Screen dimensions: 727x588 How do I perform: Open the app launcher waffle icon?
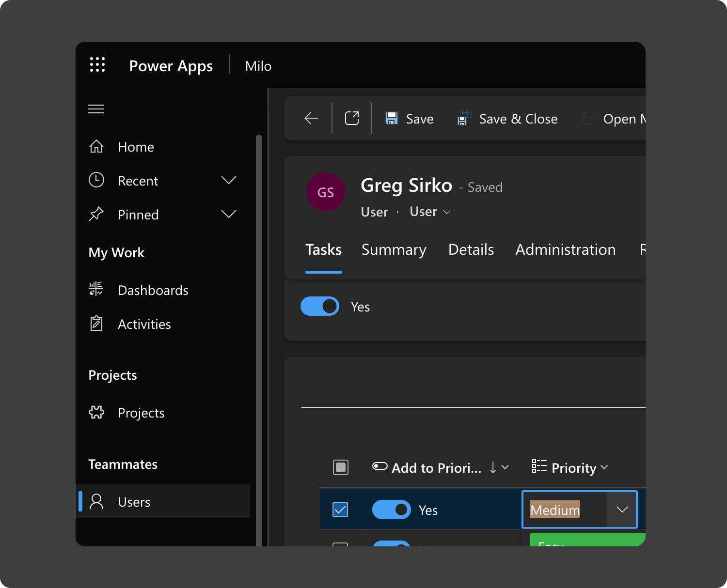pos(97,65)
